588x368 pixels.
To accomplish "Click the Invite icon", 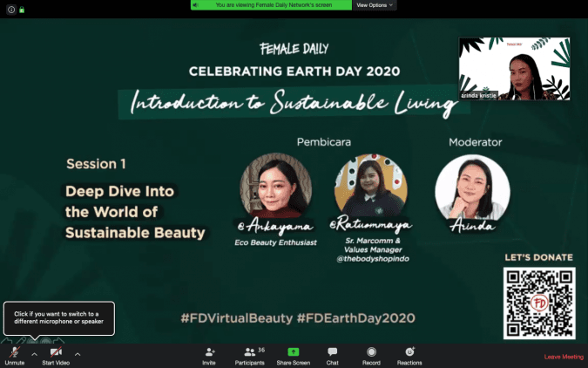I will click(209, 353).
